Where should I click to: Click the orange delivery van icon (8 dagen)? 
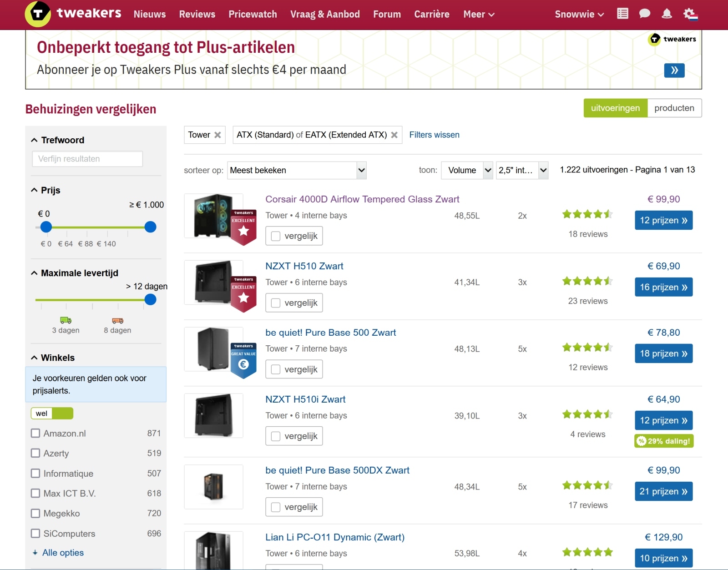click(x=118, y=320)
